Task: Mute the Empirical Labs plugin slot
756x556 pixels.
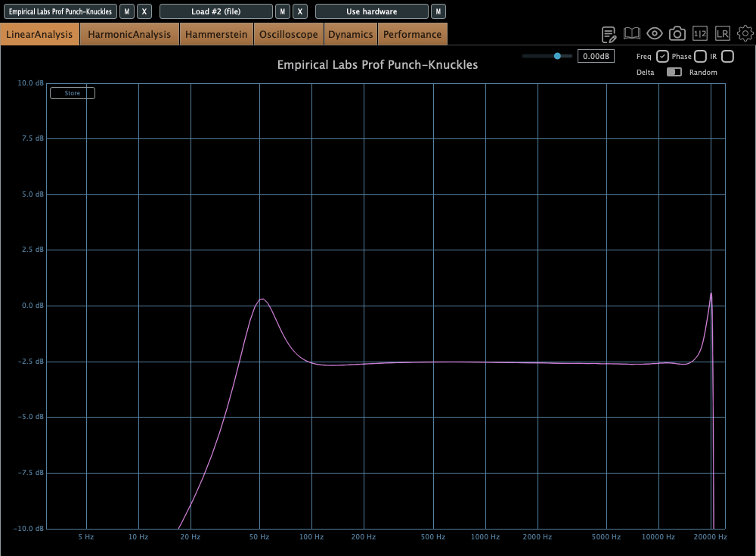Action: (127, 11)
